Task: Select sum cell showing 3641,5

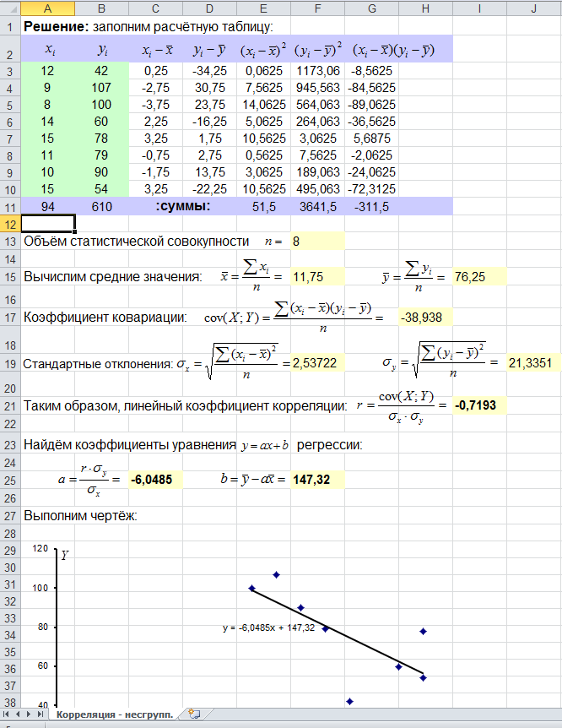Action: pyautogui.click(x=317, y=206)
